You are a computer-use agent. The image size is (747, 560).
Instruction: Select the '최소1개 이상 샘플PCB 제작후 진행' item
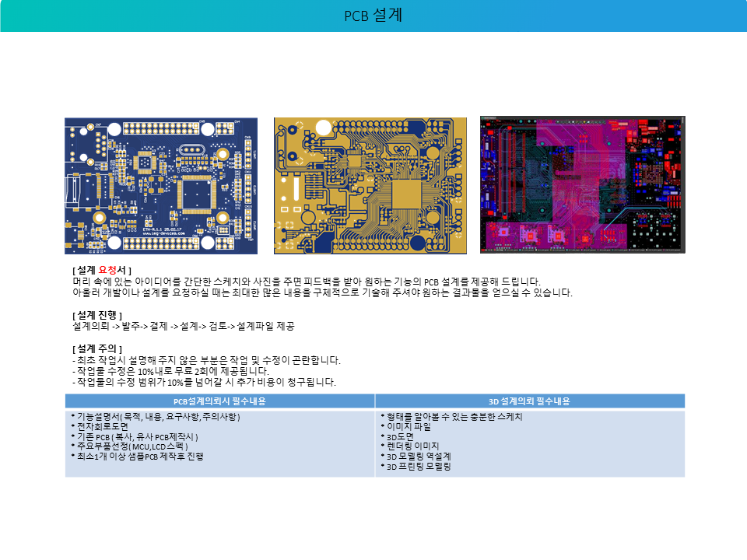pyautogui.click(x=138, y=457)
